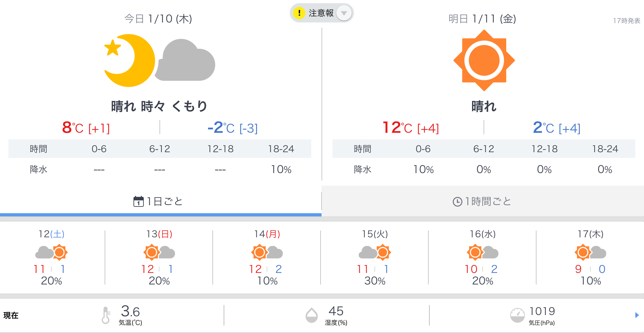Click tomorrow's sunny weather icon

tap(484, 60)
